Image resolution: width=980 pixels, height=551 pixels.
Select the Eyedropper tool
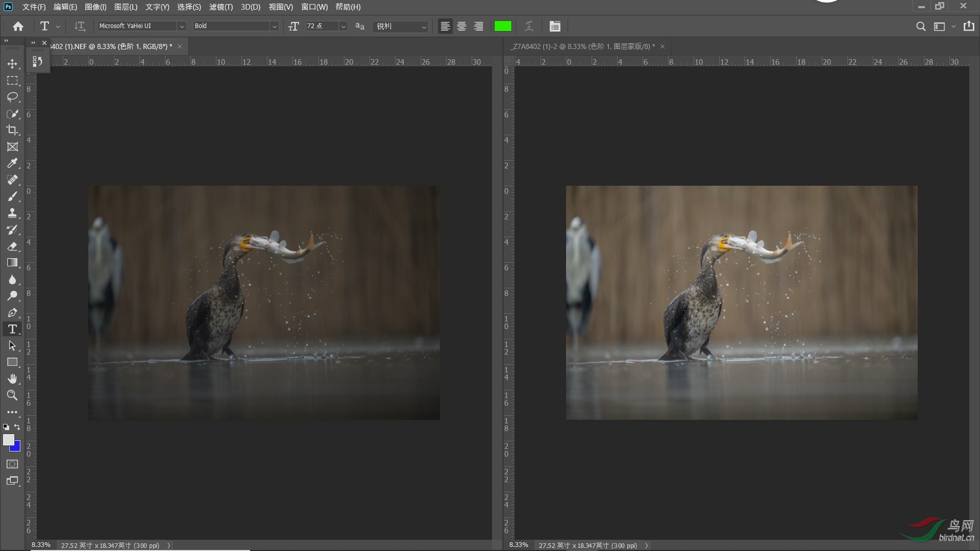(12, 163)
